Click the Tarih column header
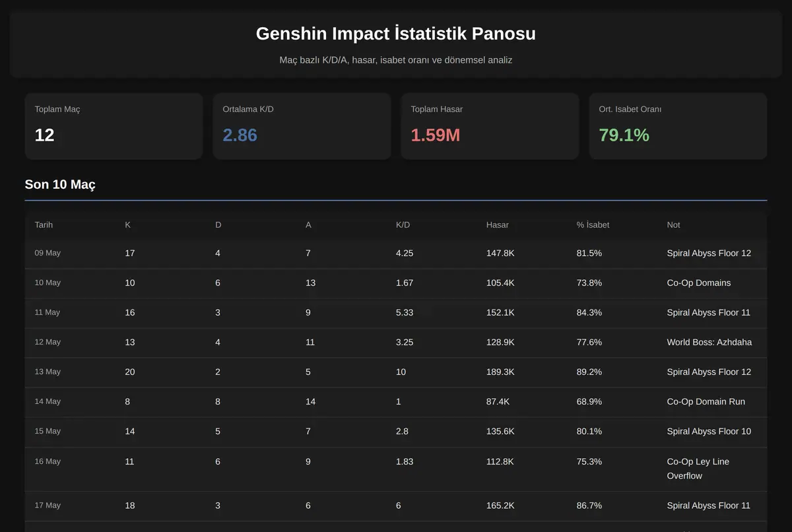 tap(44, 225)
